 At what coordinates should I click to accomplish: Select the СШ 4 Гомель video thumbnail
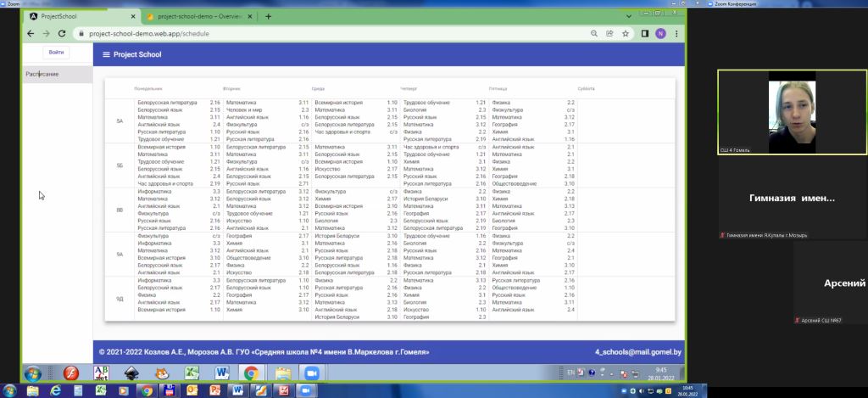click(792, 112)
